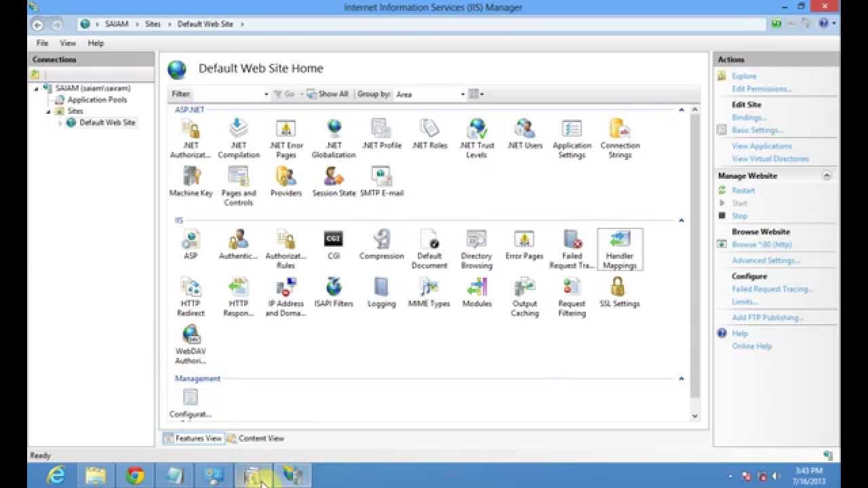
Task: Expand the Default Web Site node
Action: click(x=60, y=123)
